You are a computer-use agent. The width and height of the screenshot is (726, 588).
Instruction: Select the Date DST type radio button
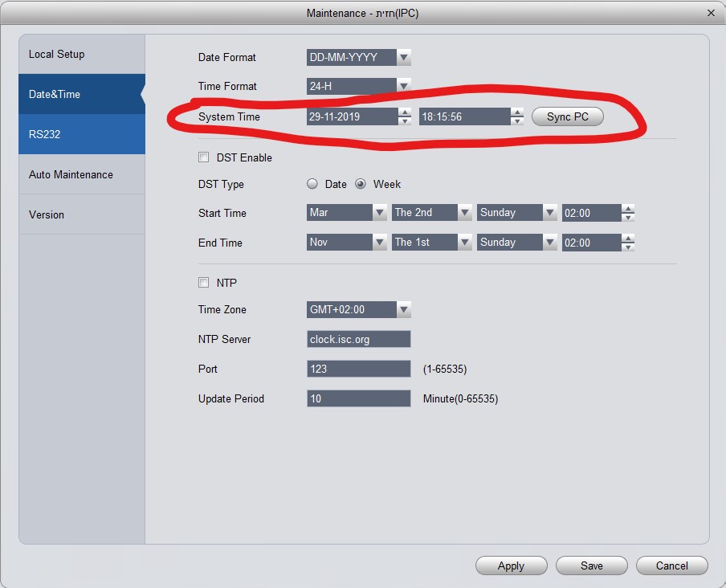[x=312, y=184]
